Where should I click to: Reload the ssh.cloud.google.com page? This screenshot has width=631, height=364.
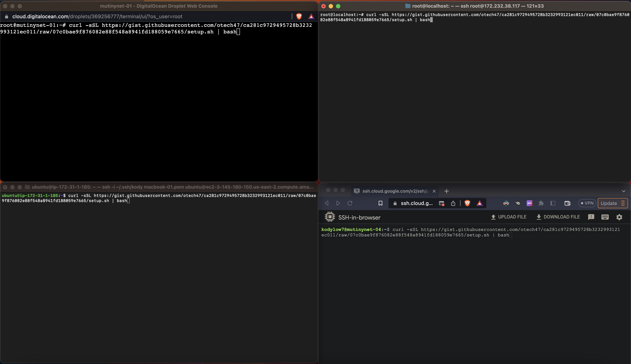tap(350, 203)
